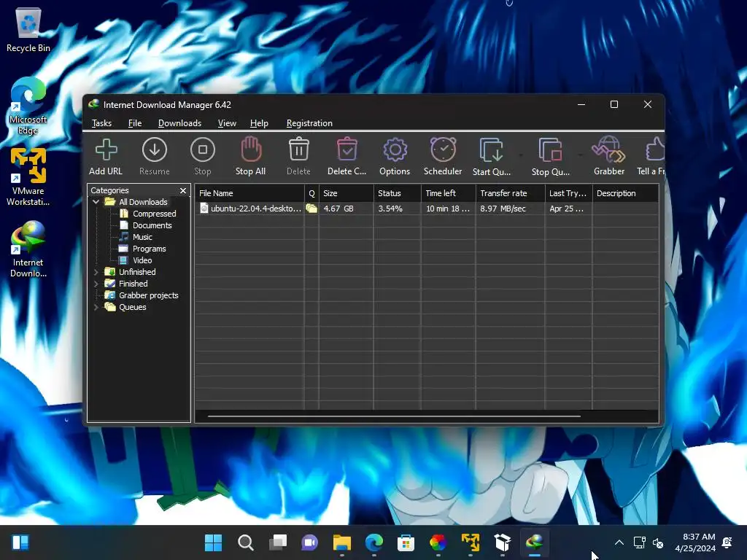The height and width of the screenshot is (560, 747).
Task: Open the Grabber tool icon
Action: pyautogui.click(x=608, y=149)
